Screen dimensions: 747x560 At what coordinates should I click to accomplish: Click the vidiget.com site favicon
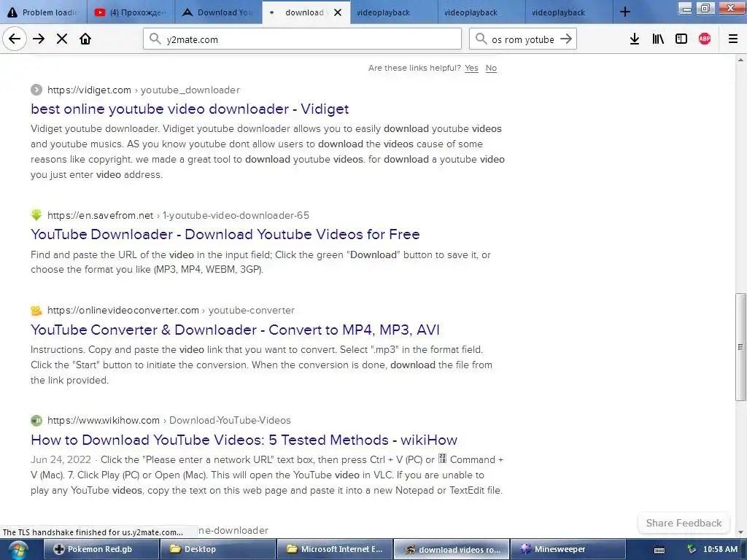(x=36, y=90)
